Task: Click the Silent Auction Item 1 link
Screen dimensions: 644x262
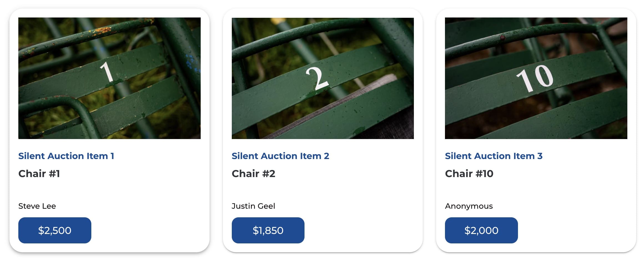Action: [x=66, y=156]
